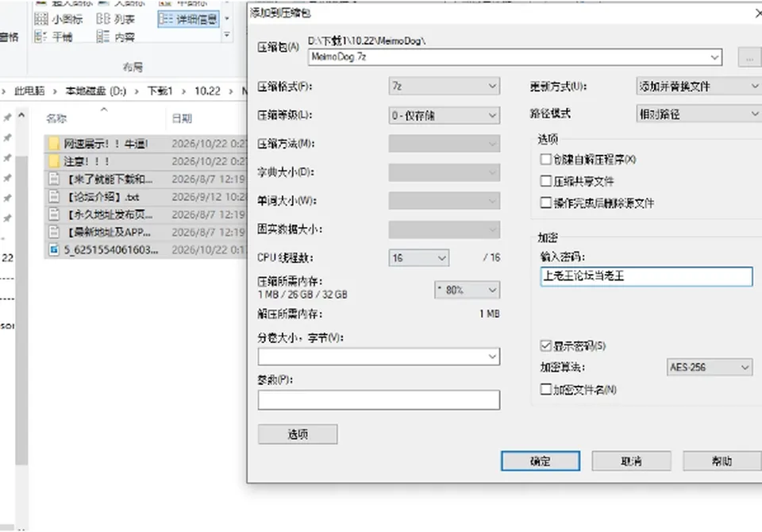Click the file icon for 5_6251554061603
Image resolution: width=762 pixels, height=532 pixels.
(54, 249)
